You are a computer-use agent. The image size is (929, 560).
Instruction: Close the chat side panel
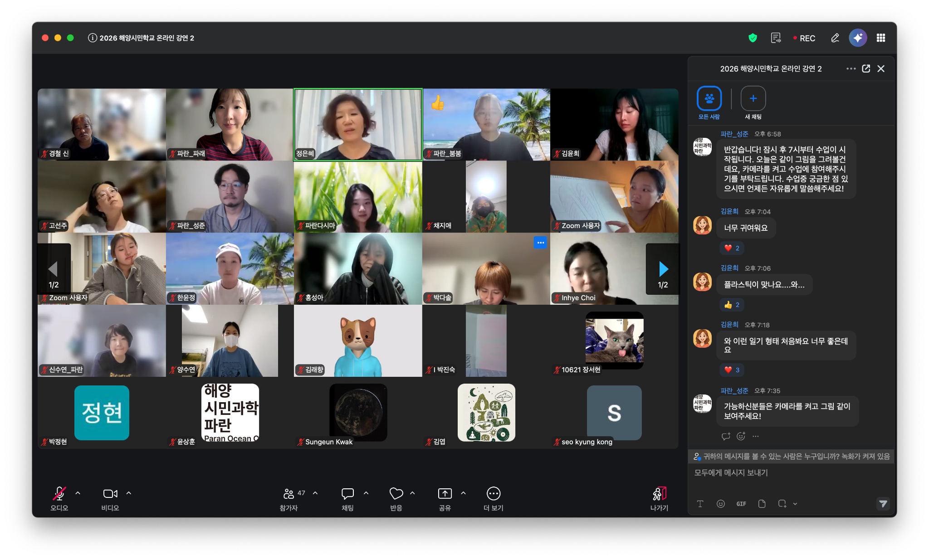pos(881,68)
